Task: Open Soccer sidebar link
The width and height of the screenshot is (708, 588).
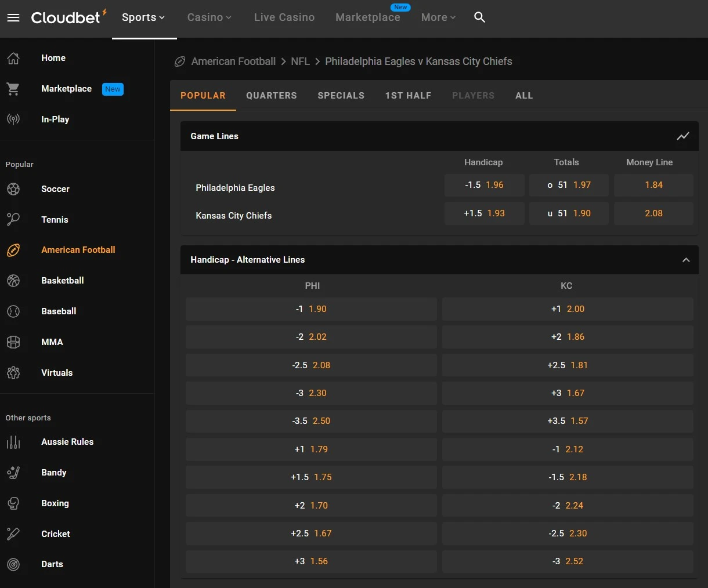Action: [x=55, y=189]
